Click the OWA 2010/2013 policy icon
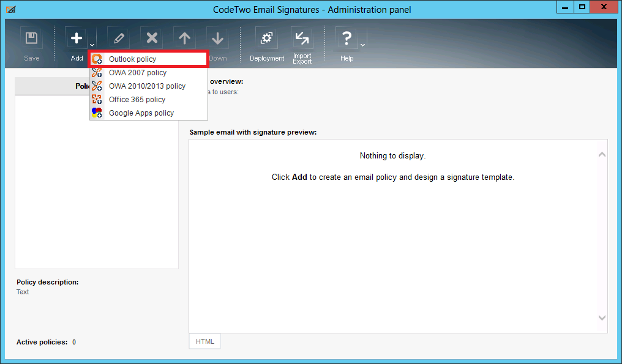622x364 pixels. [97, 86]
